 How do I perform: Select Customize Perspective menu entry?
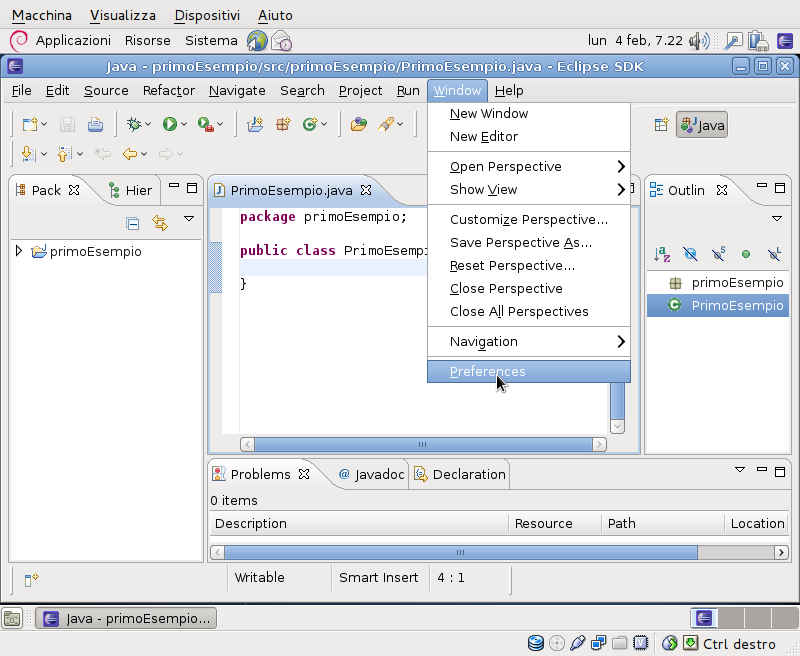(529, 220)
